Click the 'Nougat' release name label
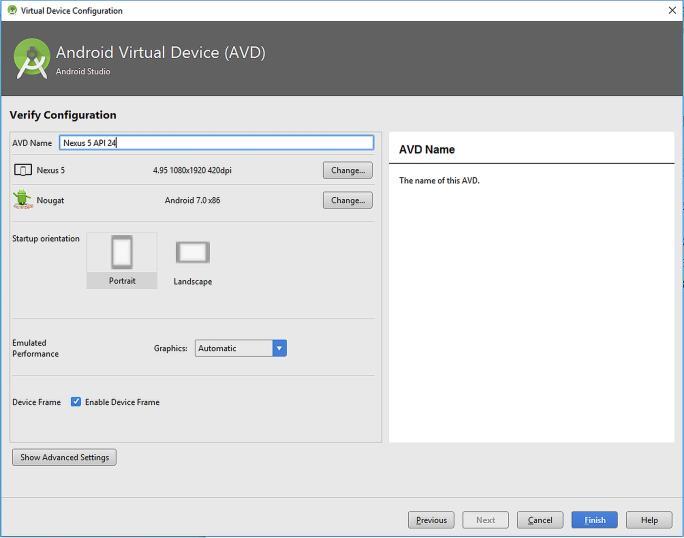 [x=50, y=200]
